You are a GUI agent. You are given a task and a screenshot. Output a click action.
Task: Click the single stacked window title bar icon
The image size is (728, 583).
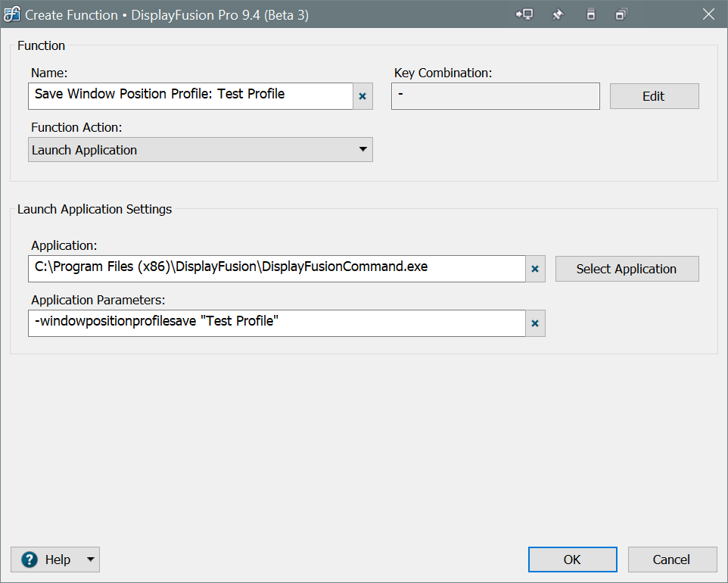591,14
